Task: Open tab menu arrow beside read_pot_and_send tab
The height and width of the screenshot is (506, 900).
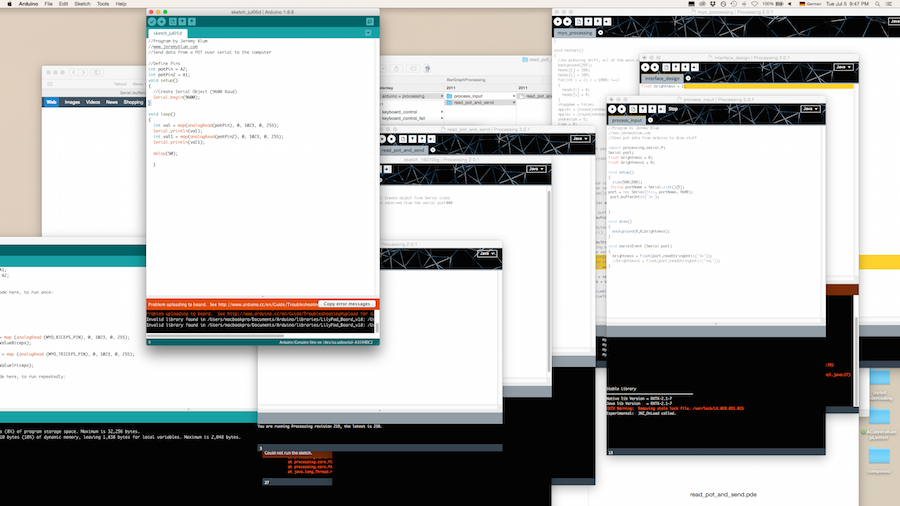Action: point(433,150)
